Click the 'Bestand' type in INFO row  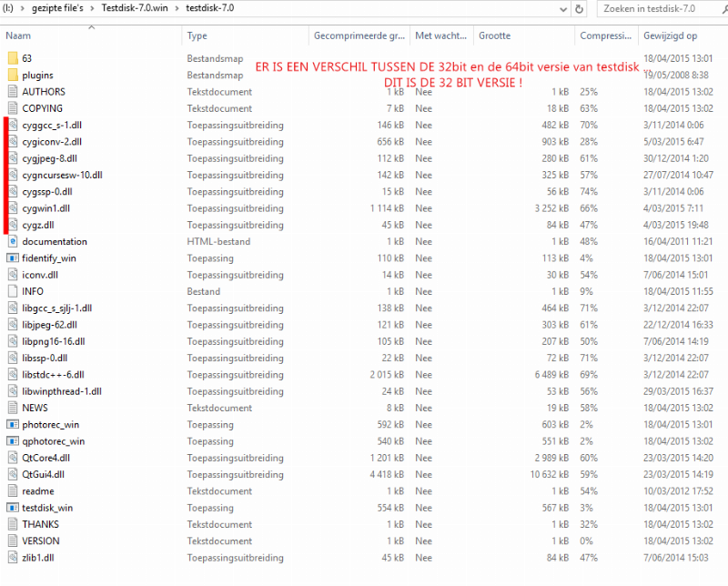(203, 291)
